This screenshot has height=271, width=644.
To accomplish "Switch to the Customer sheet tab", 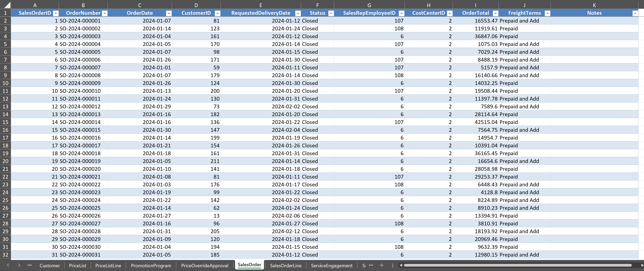I will point(50,266).
